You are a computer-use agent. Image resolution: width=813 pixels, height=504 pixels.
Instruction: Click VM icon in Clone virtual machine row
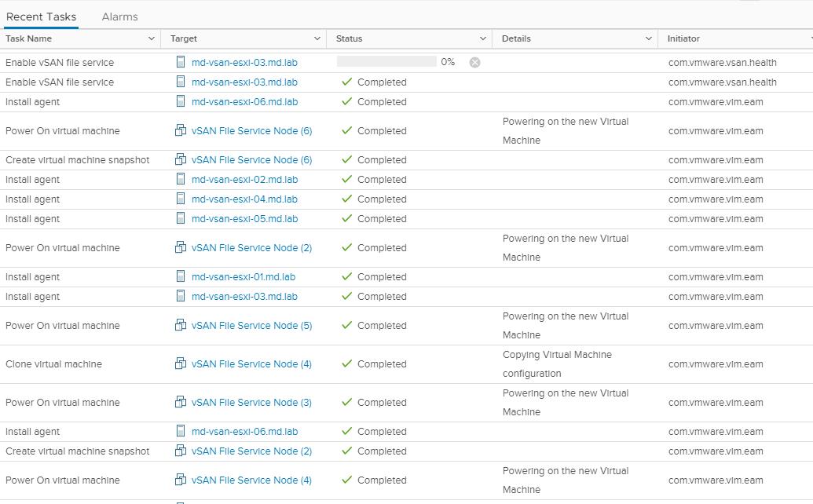coord(181,363)
